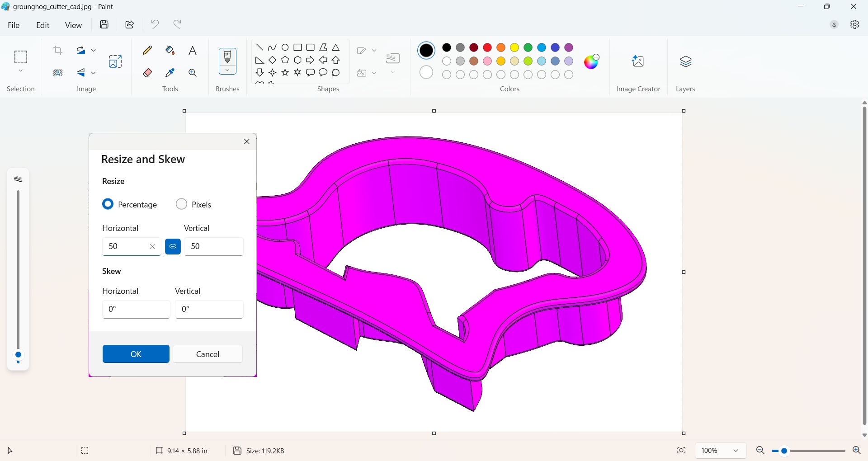Choose the Heart shape

pos(260,84)
